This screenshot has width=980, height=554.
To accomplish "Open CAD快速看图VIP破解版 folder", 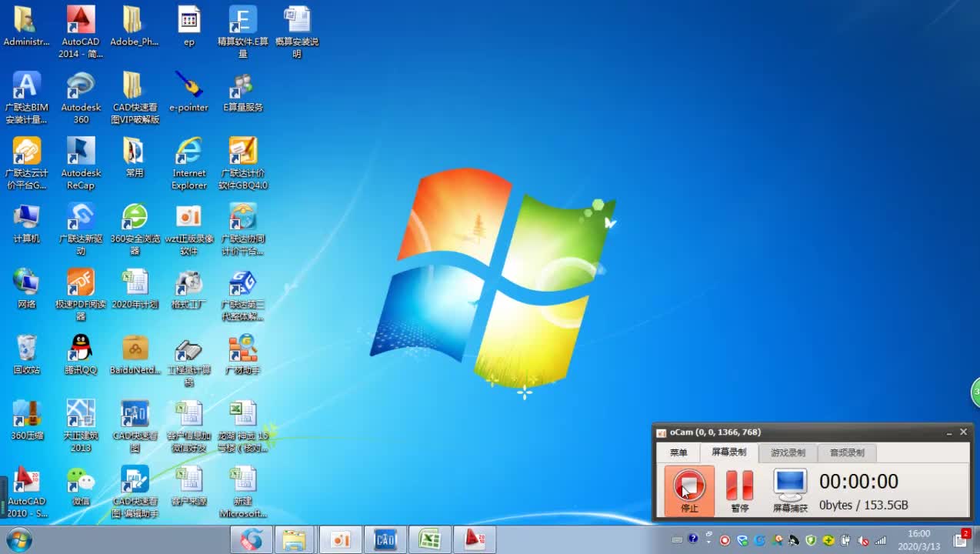I will coord(135,98).
